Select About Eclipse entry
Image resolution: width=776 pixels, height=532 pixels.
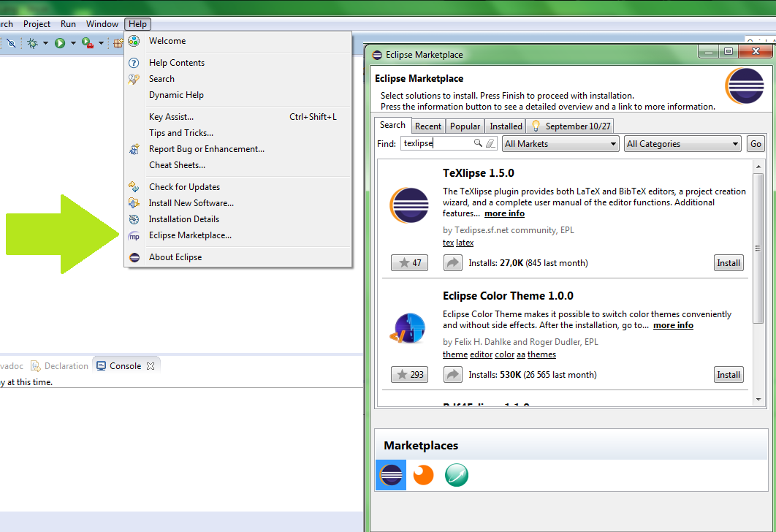pyautogui.click(x=238, y=257)
